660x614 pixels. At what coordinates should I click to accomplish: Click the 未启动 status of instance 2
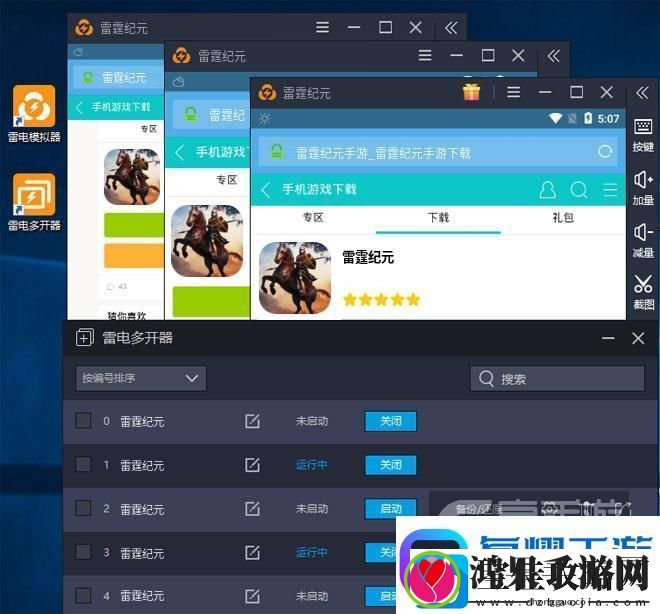(x=311, y=509)
